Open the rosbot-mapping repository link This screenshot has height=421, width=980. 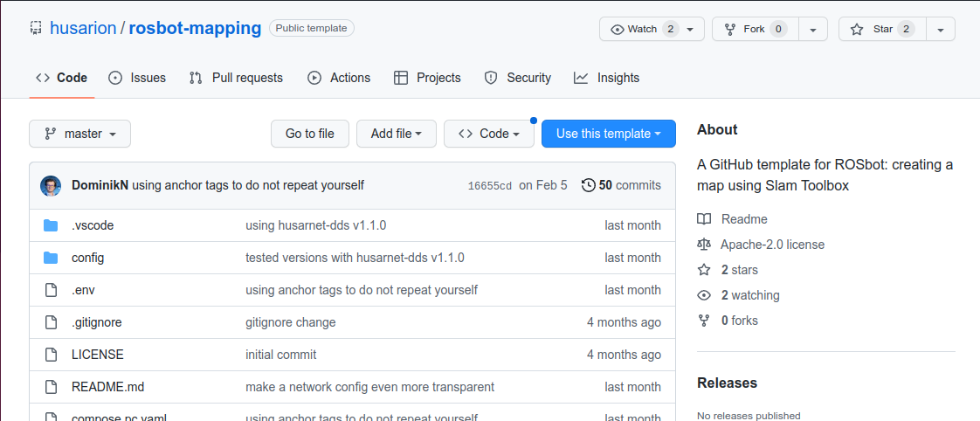195,28
